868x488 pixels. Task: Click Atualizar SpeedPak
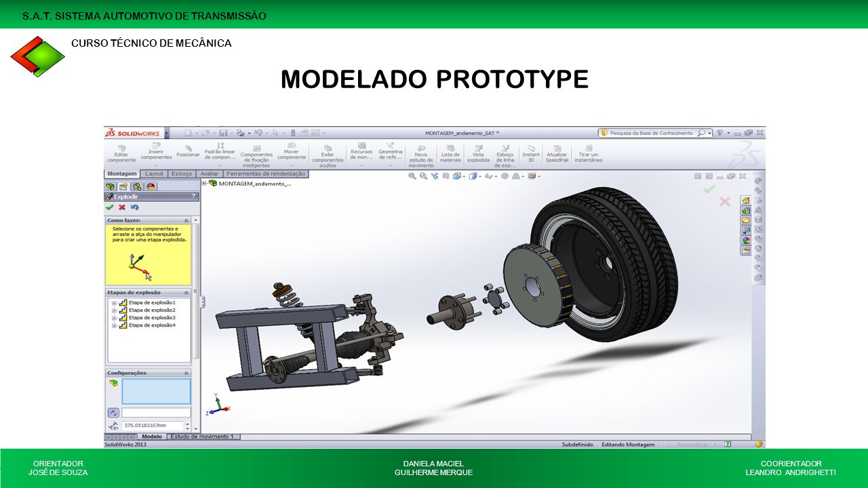(x=557, y=154)
